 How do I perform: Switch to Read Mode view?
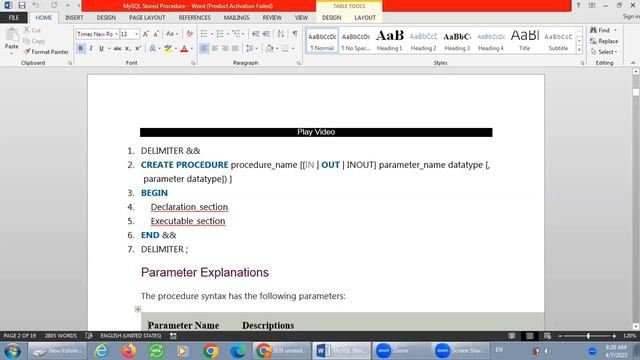tap(511, 336)
